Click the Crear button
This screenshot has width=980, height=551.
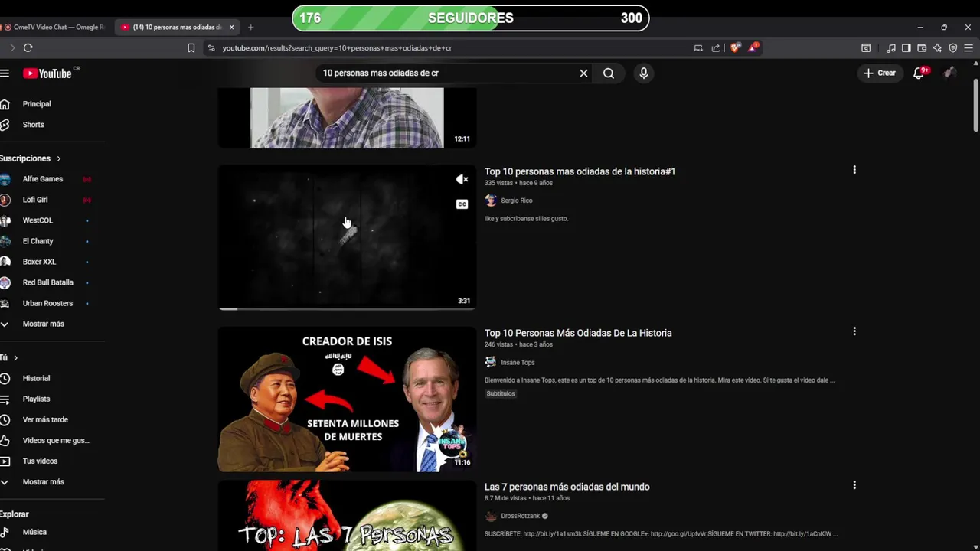[880, 73]
